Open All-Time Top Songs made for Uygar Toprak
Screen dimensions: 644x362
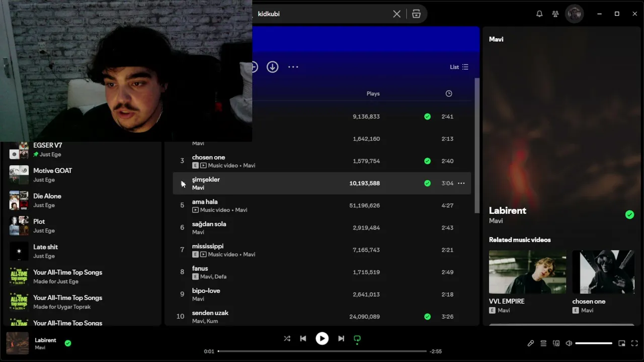click(82, 302)
